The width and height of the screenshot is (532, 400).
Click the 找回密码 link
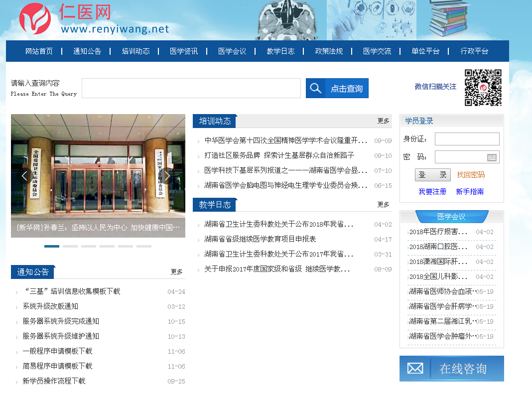(x=470, y=175)
